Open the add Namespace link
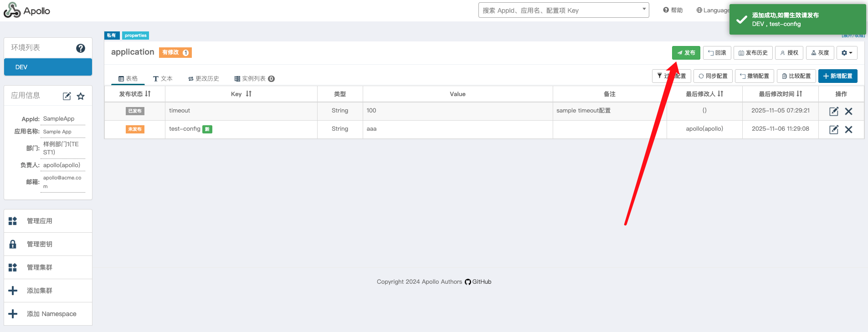 pos(48,314)
